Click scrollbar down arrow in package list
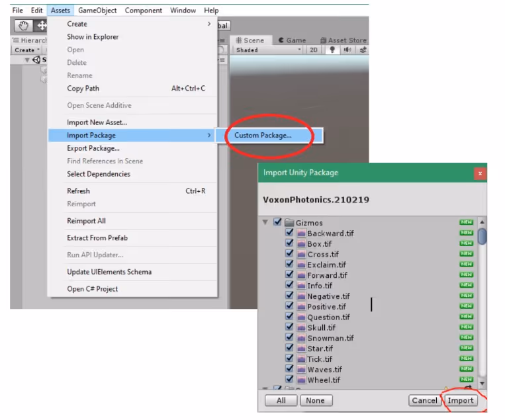 (482, 384)
